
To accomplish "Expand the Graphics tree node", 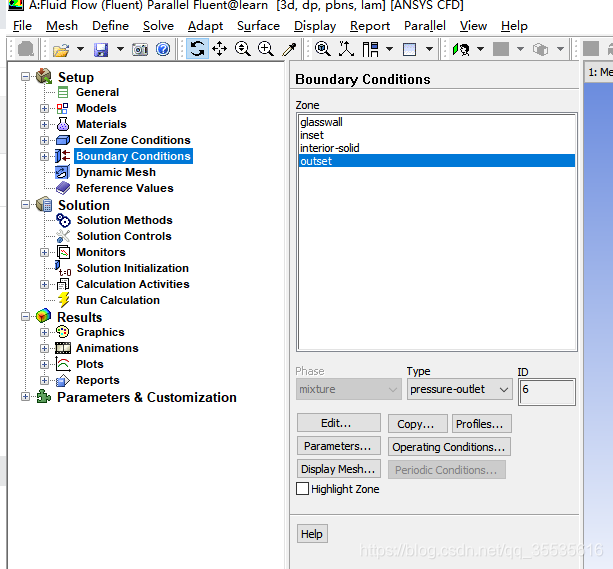I will [44, 332].
